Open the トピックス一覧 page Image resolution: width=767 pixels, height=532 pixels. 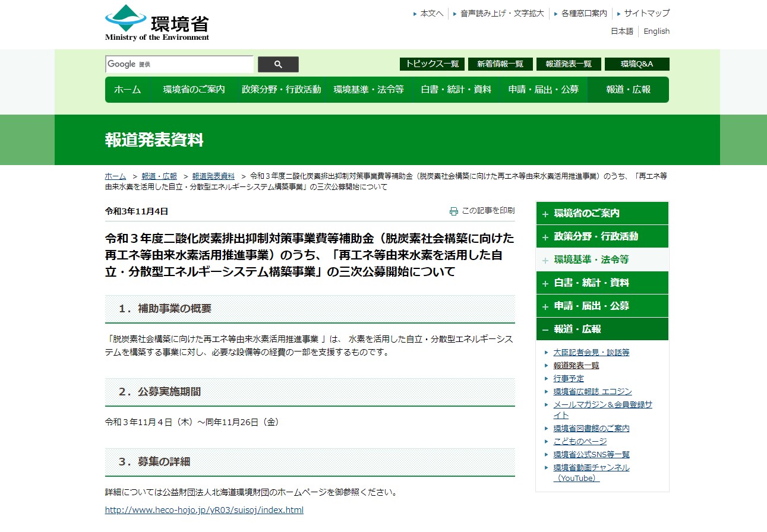pos(432,64)
